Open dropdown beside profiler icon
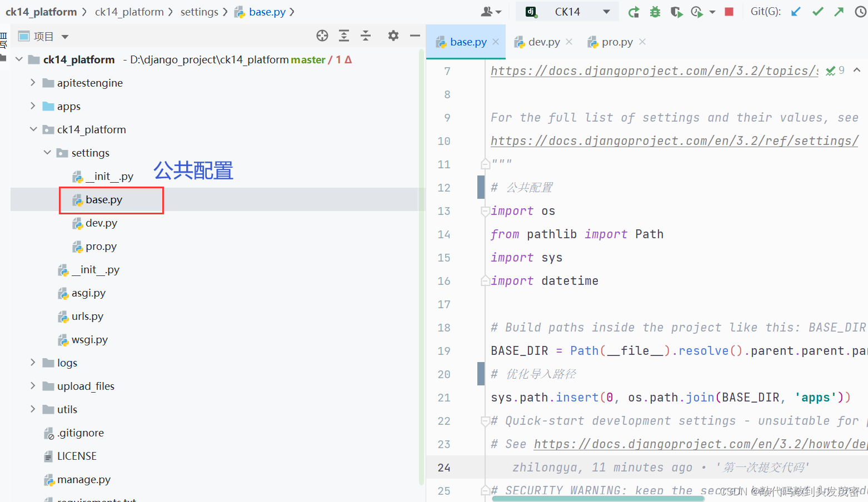 pyautogui.click(x=712, y=12)
